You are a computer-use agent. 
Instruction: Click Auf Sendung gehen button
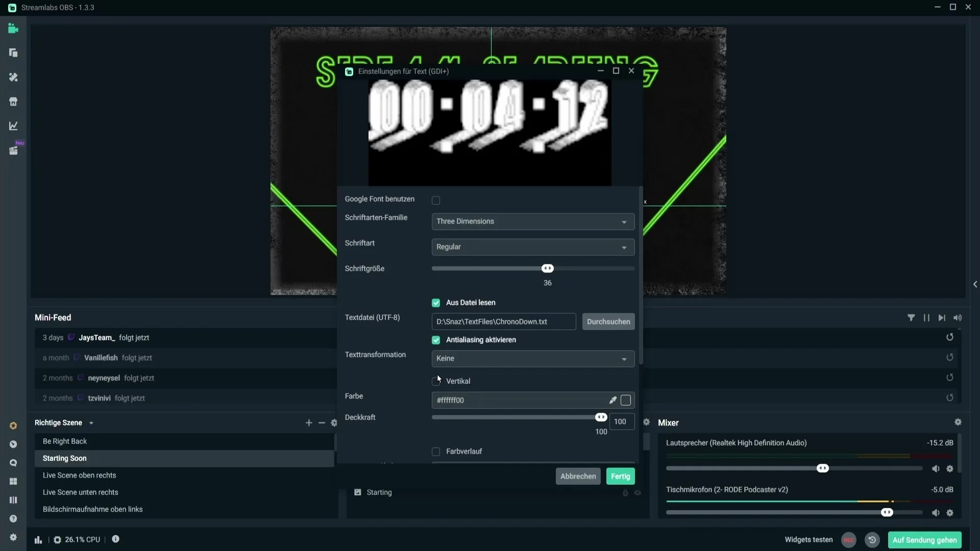pyautogui.click(x=924, y=540)
